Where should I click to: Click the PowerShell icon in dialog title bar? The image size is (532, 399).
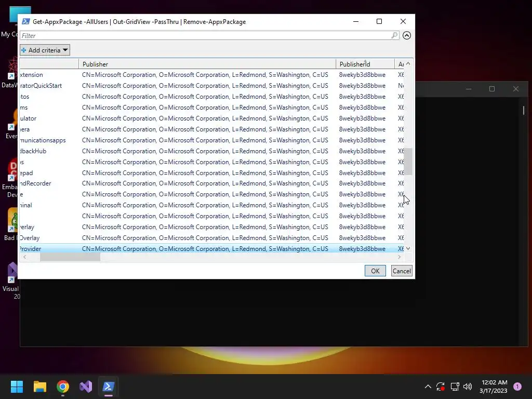(x=26, y=21)
